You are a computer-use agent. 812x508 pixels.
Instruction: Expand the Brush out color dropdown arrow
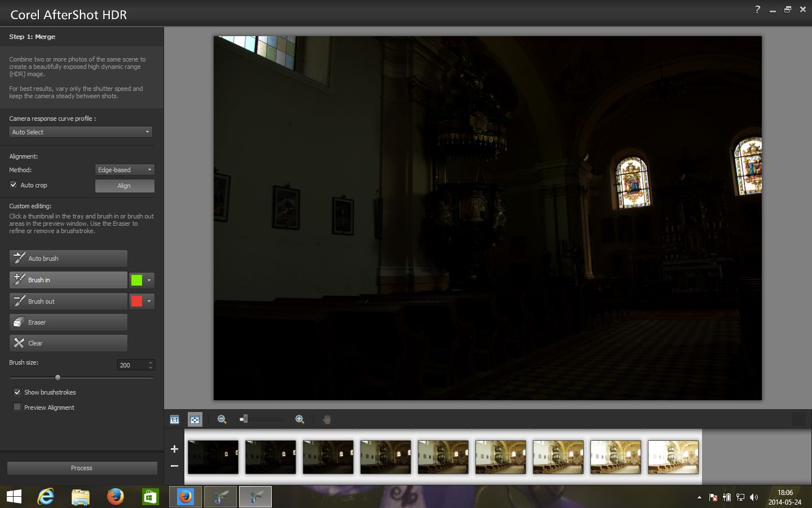tap(149, 301)
